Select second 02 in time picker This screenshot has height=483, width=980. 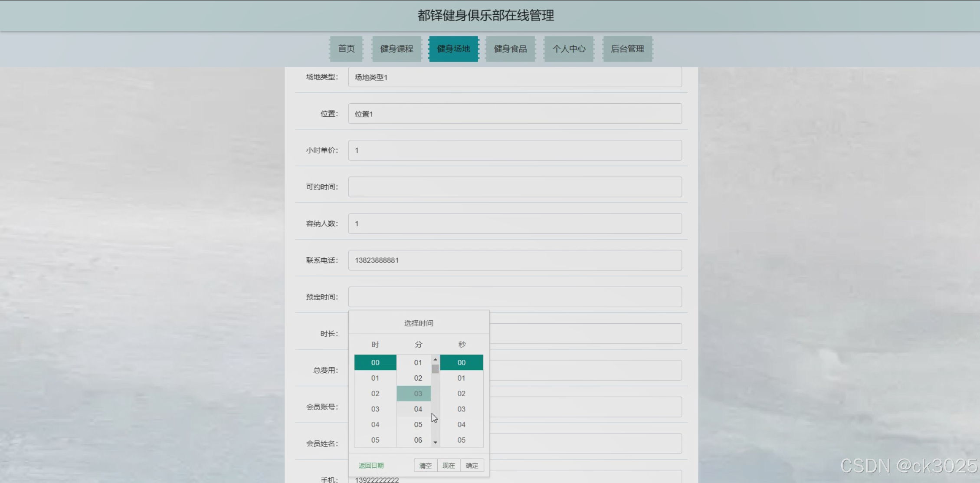461,394
